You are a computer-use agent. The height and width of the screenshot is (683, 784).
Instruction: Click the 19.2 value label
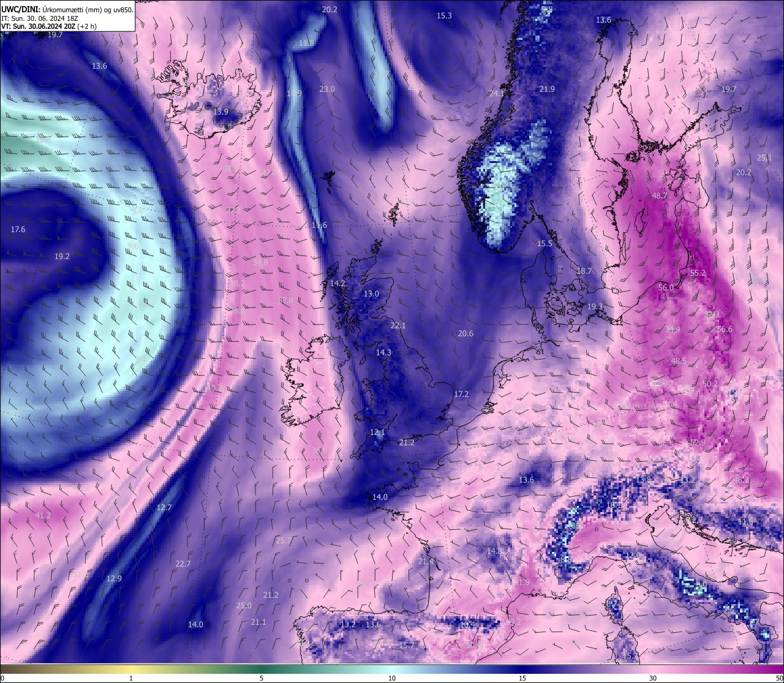(62, 256)
